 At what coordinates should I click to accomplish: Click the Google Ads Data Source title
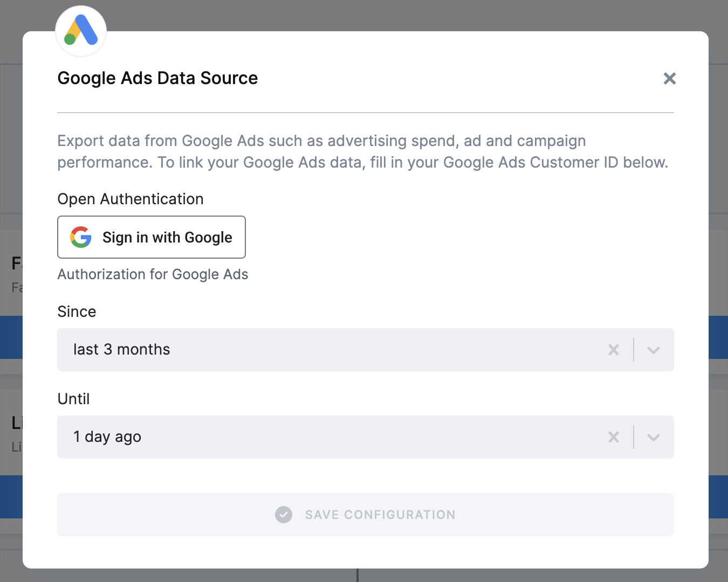tap(157, 78)
